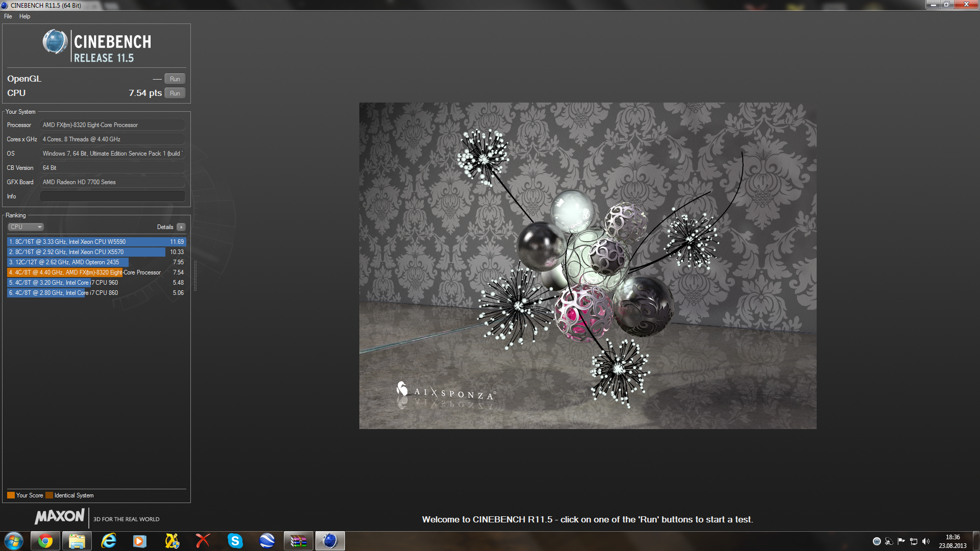
Task: Select the Intel Xeon CPU W5590 ranking row
Action: pos(96,242)
